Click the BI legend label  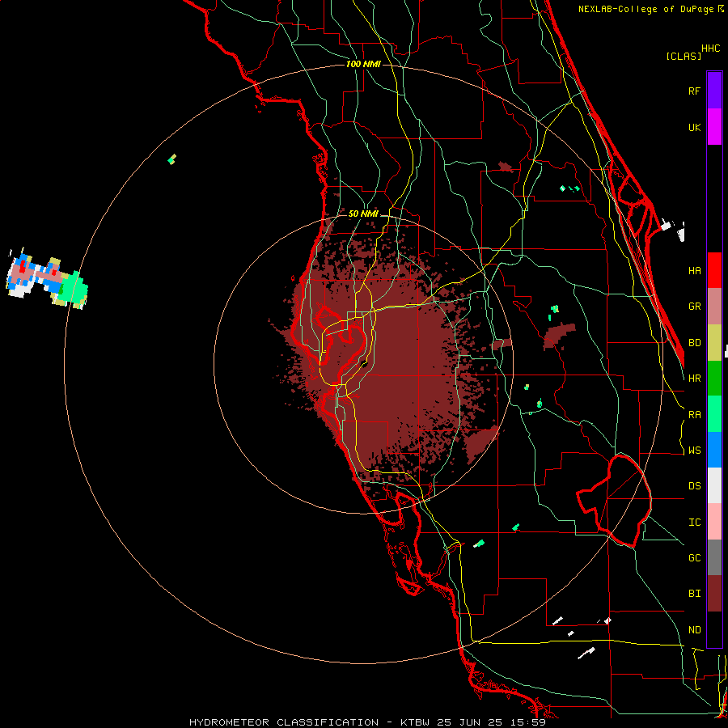click(x=694, y=594)
